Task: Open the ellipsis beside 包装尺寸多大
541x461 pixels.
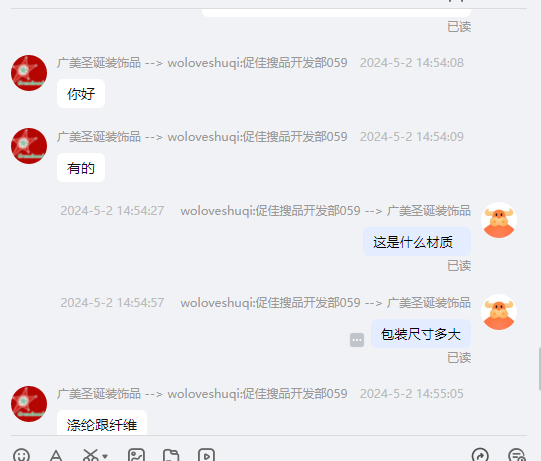Action: 357,340
